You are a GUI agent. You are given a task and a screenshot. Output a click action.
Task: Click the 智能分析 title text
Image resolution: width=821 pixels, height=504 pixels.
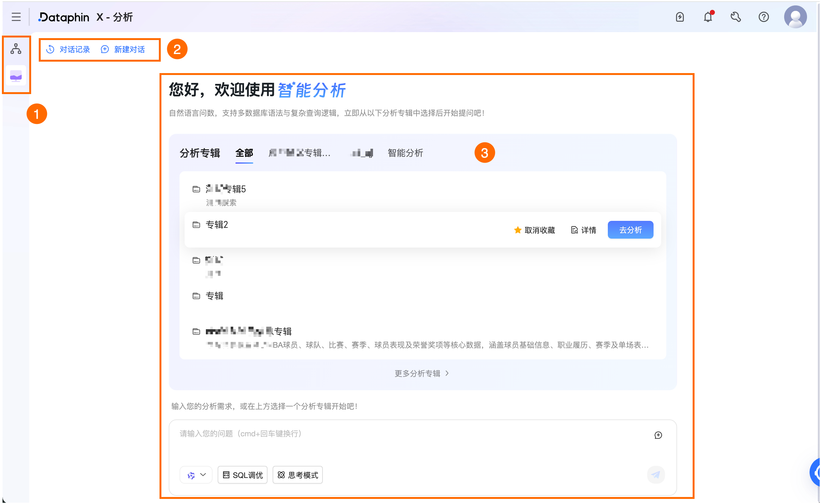(x=312, y=90)
